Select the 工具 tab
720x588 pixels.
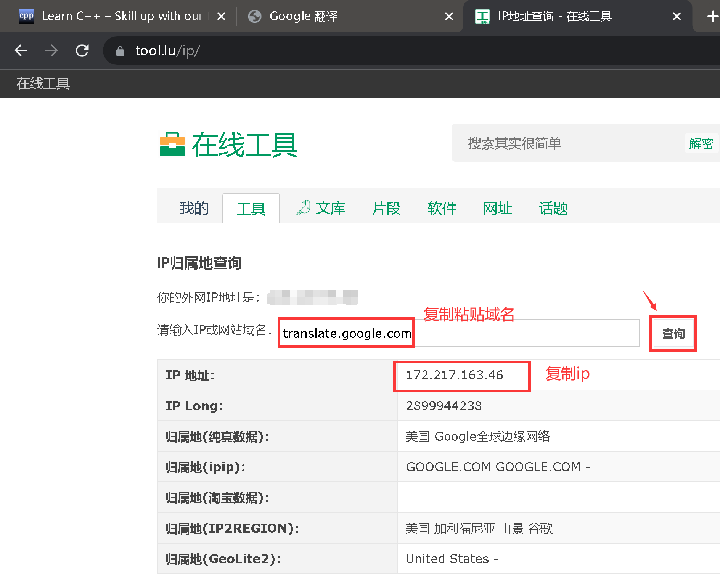(251, 209)
